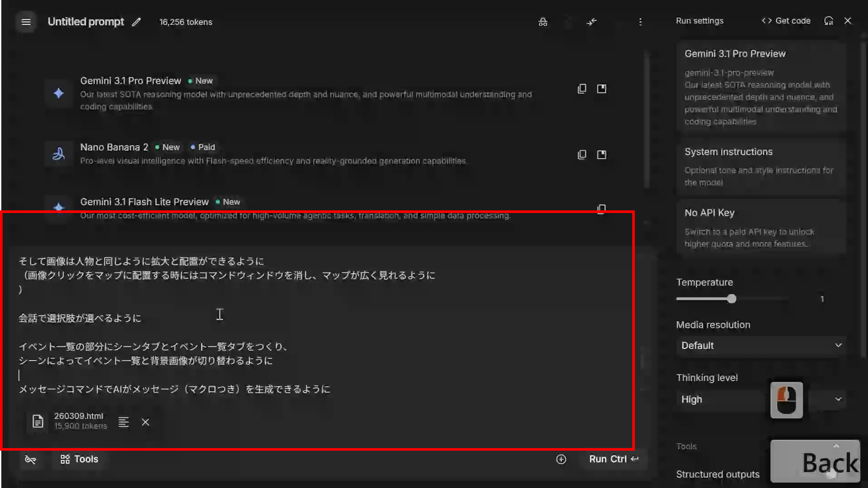The image size is (868, 488).
Task: Click the Untitled prompt title
Action: (86, 22)
